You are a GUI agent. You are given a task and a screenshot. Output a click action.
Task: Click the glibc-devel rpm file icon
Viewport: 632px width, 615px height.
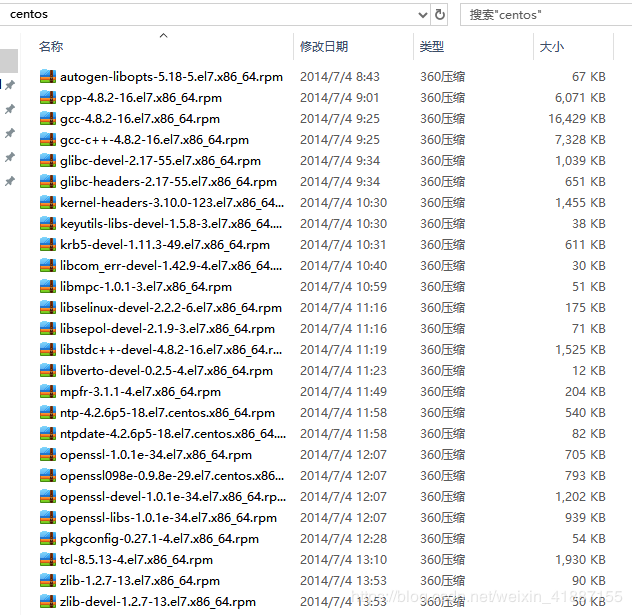(x=48, y=160)
